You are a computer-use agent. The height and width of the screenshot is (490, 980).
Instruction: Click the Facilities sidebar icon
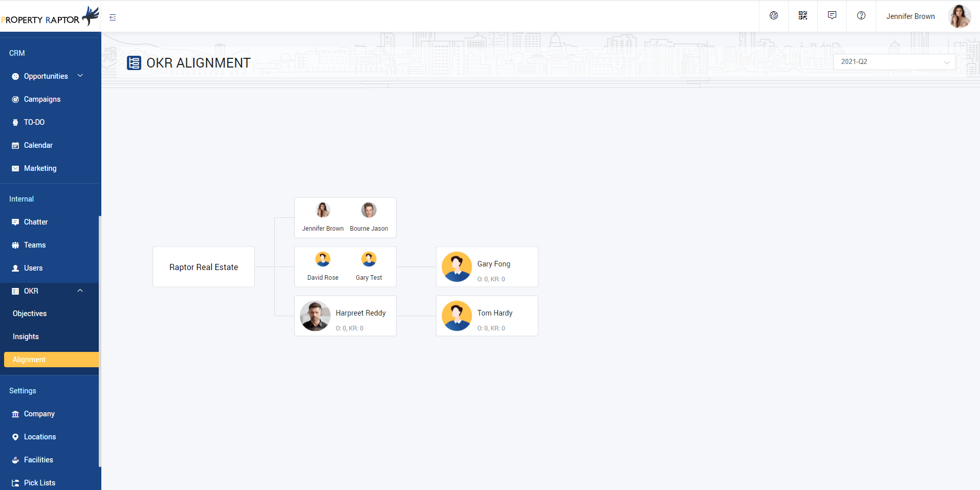click(x=15, y=460)
